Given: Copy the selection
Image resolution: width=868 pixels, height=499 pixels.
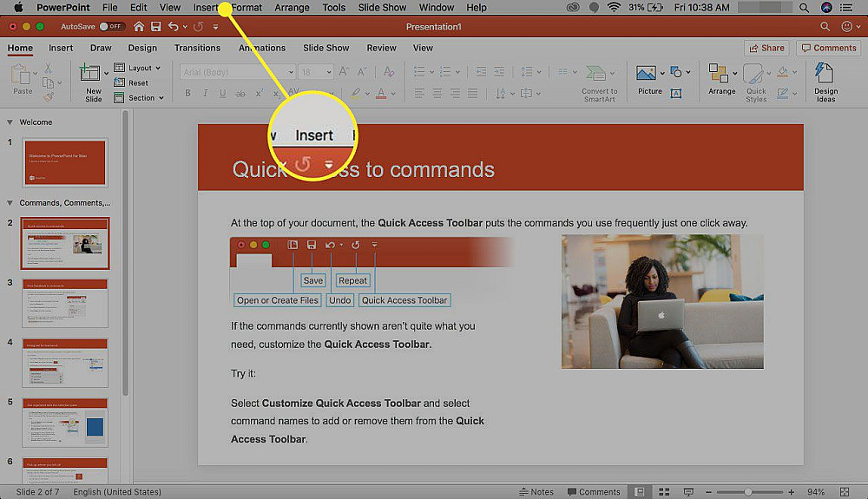Looking at the screenshot, I should coord(48,83).
